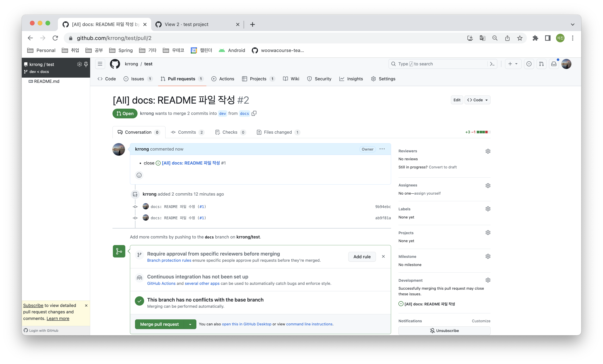Edit Milestone with the gear icon
603x364 pixels.
coord(488,257)
